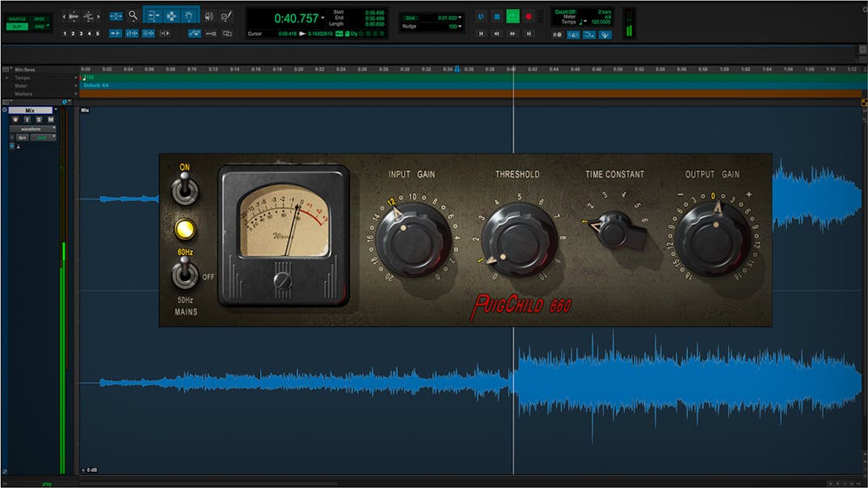Viewport: 868px width, 488px height.
Task: Expand the Tempo ruler disclosure triangle
Action: [8, 77]
